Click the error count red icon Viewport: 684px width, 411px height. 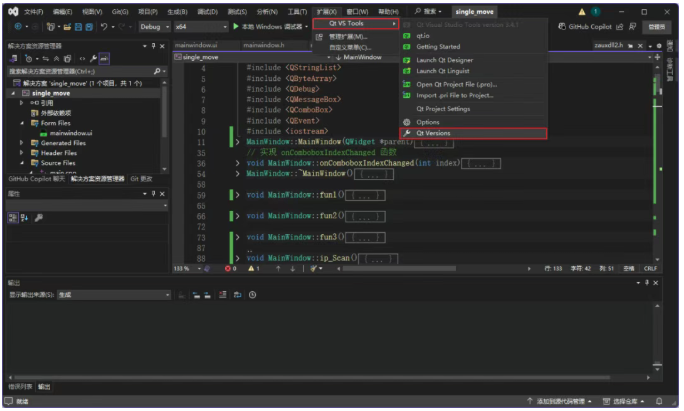(x=227, y=269)
